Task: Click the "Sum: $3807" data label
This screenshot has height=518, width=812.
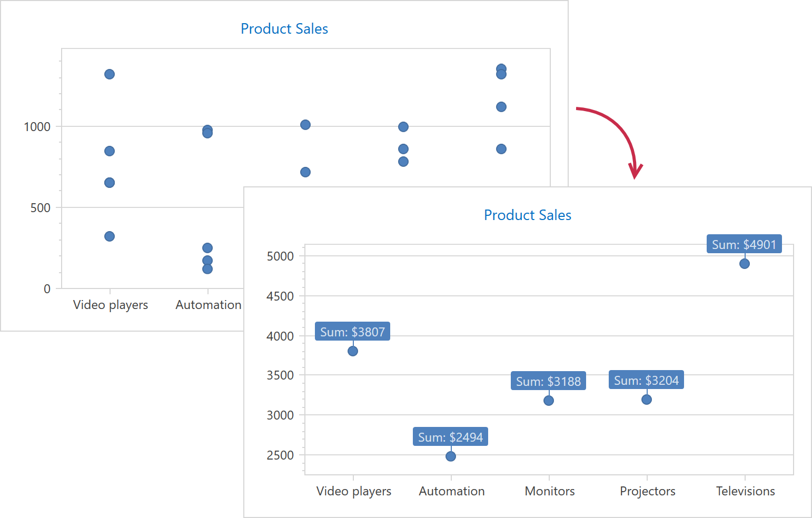Action: (352, 332)
